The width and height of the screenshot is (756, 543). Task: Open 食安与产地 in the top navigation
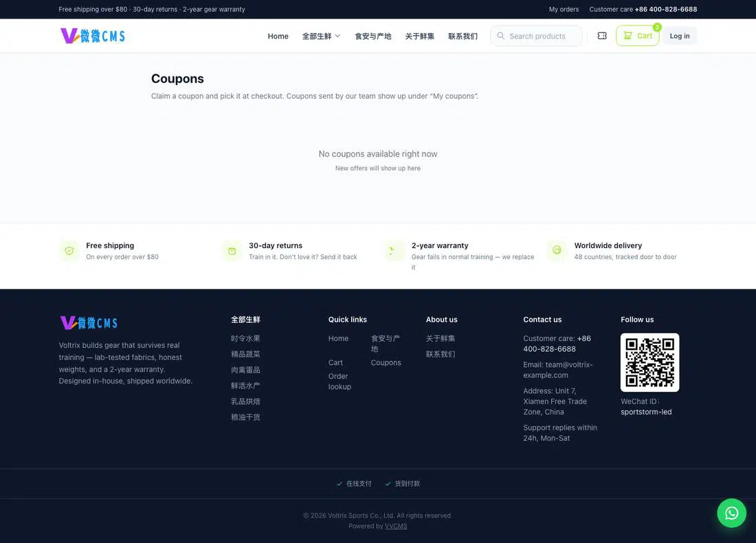pos(373,36)
